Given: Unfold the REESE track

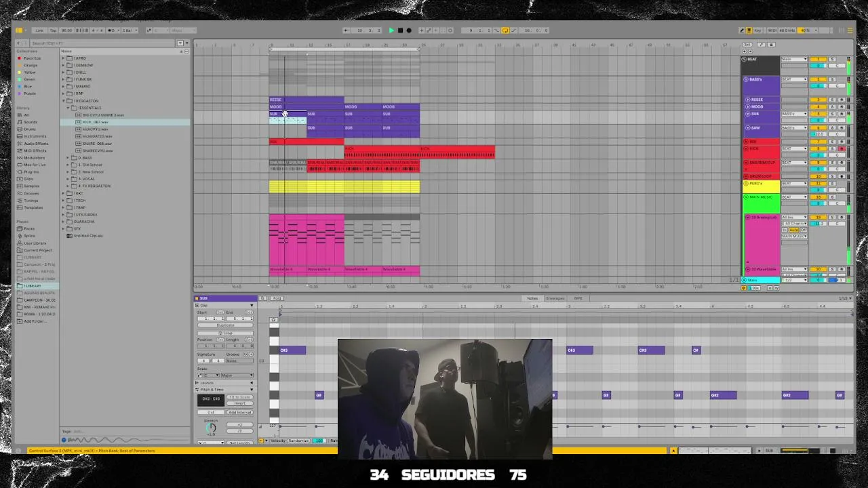Looking at the screenshot, I should pyautogui.click(x=747, y=100).
